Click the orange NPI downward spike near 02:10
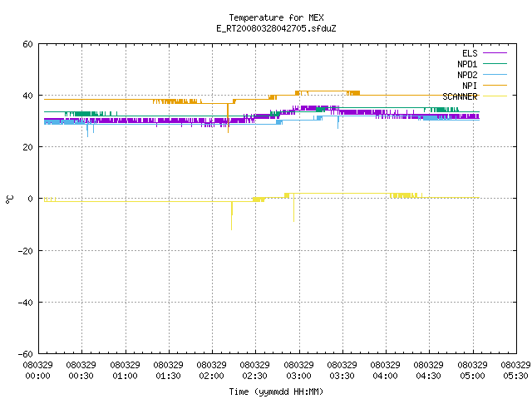The width and height of the screenshot is (532, 399). coord(228,118)
